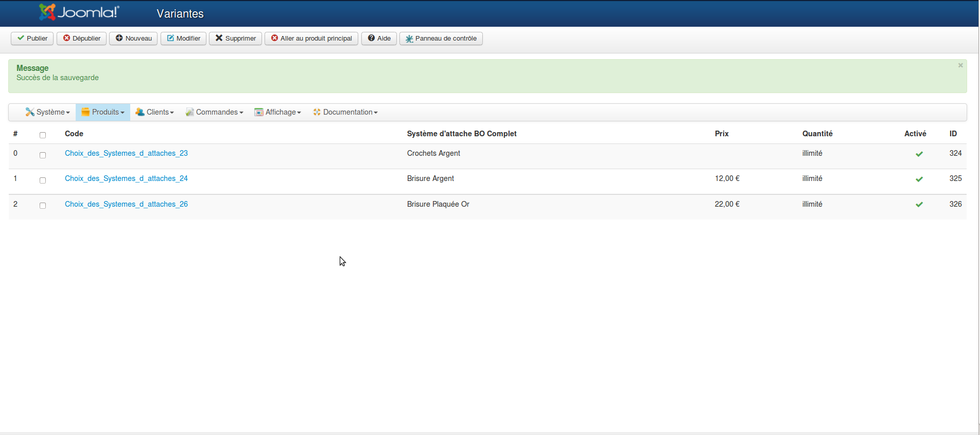Open Aide help button
Screen dimensions: 980x435
click(x=379, y=39)
